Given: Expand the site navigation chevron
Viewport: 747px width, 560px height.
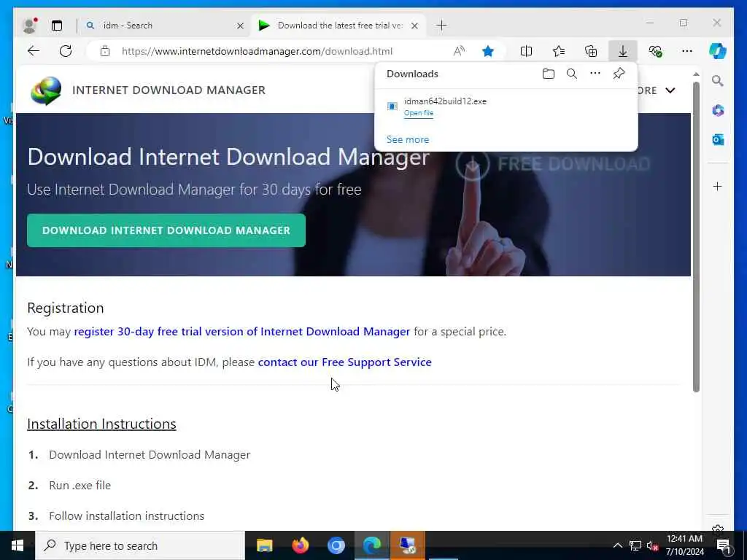Looking at the screenshot, I should tap(670, 90).
